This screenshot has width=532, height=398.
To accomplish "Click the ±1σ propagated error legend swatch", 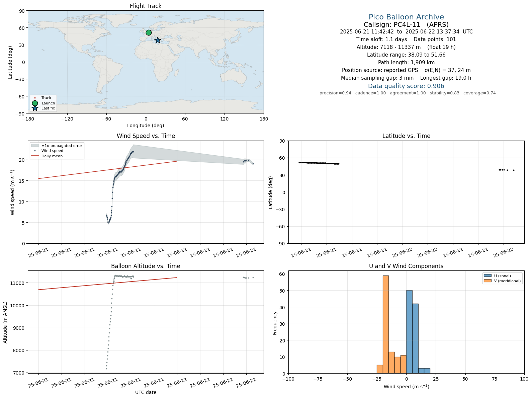I will [35, 146].
